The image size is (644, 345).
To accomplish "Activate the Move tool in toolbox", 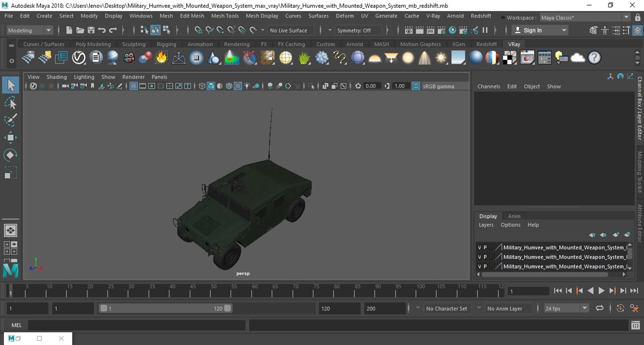I will pos(11,138).
